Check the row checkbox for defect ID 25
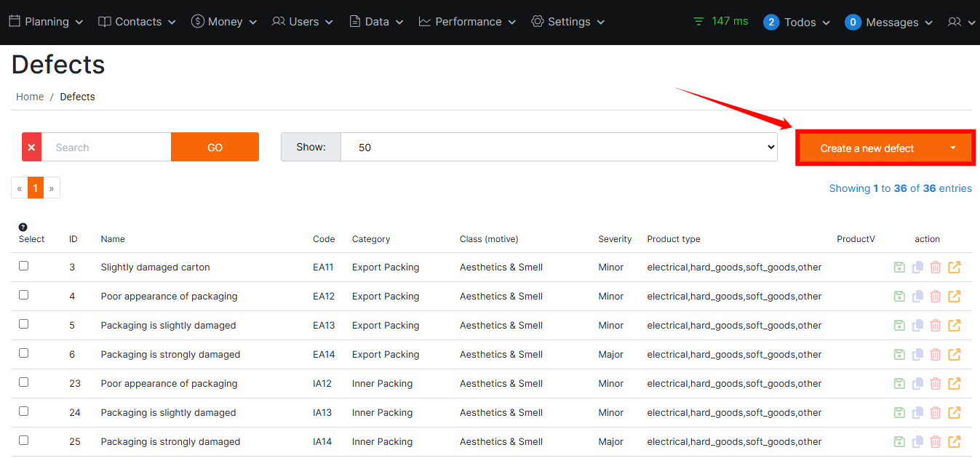 (24, 441)
